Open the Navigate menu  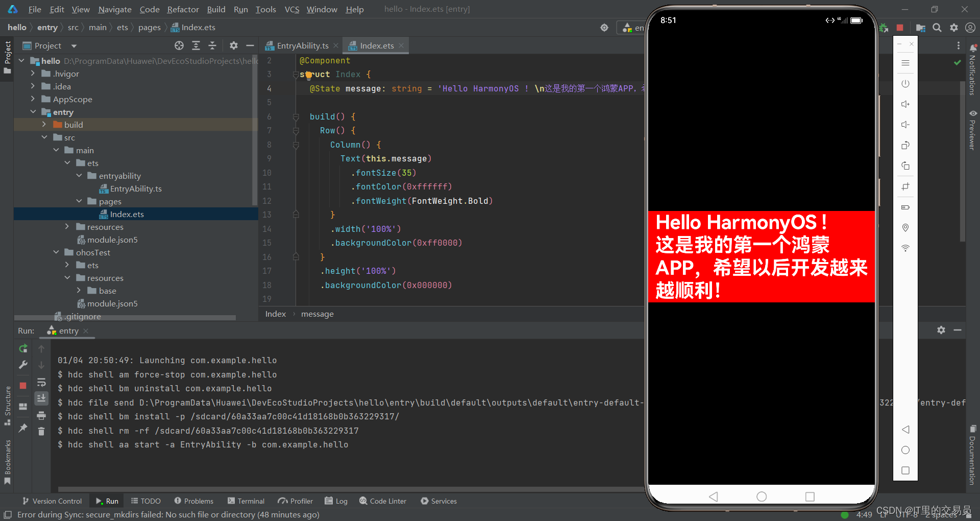(x=115, y=9)
